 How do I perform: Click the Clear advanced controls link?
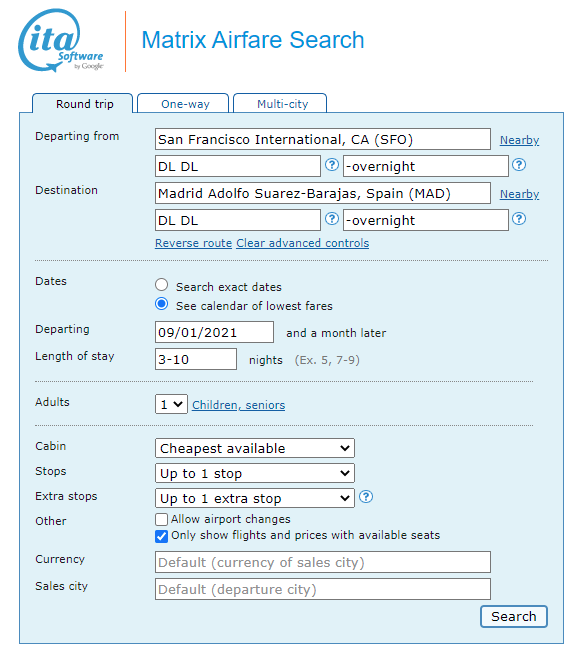click(x=303, y=243)
